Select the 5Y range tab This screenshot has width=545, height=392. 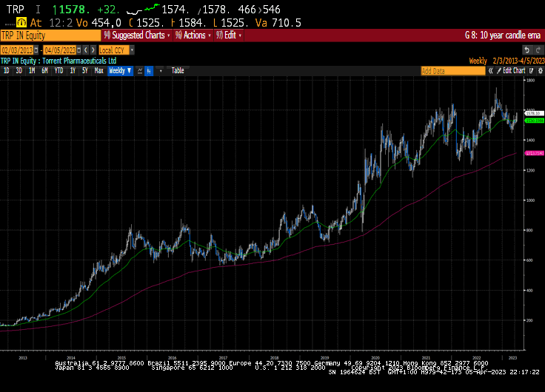(85, 71)
